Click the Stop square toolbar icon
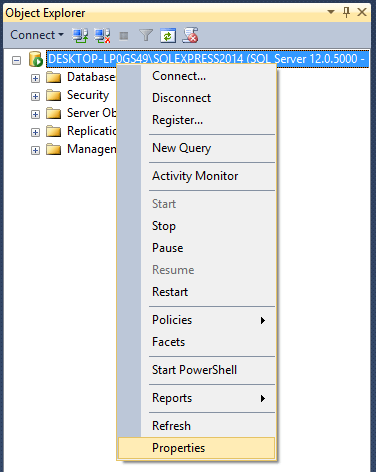 [124, 35]
